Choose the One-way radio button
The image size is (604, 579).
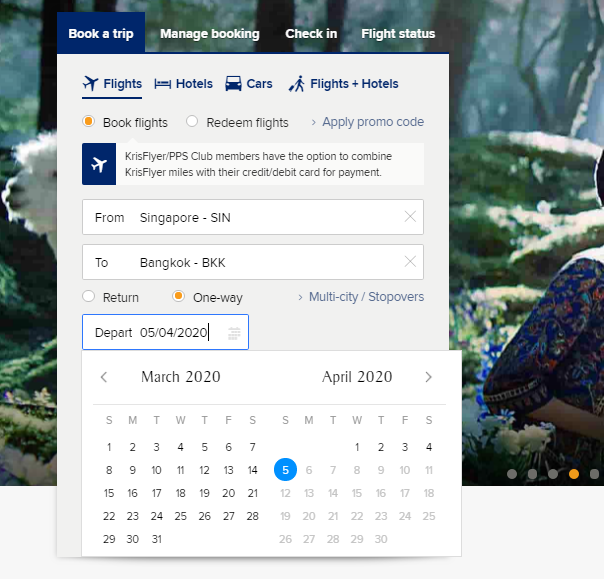pyautogui.click(x=178, y=297)
